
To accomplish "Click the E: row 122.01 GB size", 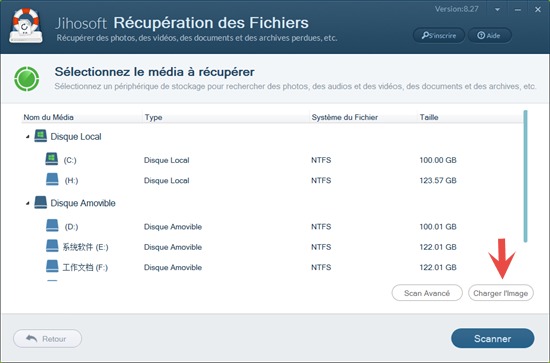I will [x=438, y=247].
